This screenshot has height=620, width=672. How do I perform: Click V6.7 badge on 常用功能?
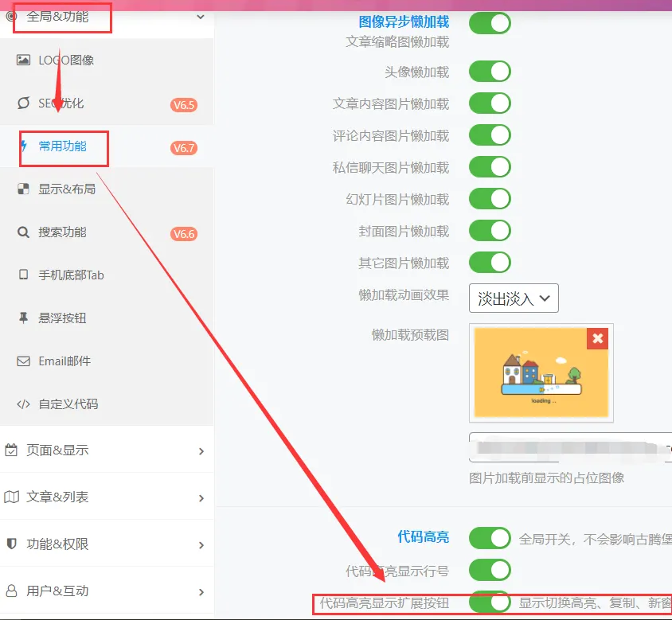(x=184, y=148)
